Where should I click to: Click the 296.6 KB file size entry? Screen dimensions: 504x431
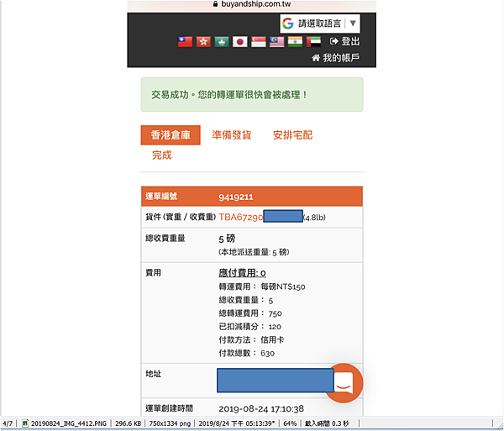pyautogui.click(x=128, y=423)
